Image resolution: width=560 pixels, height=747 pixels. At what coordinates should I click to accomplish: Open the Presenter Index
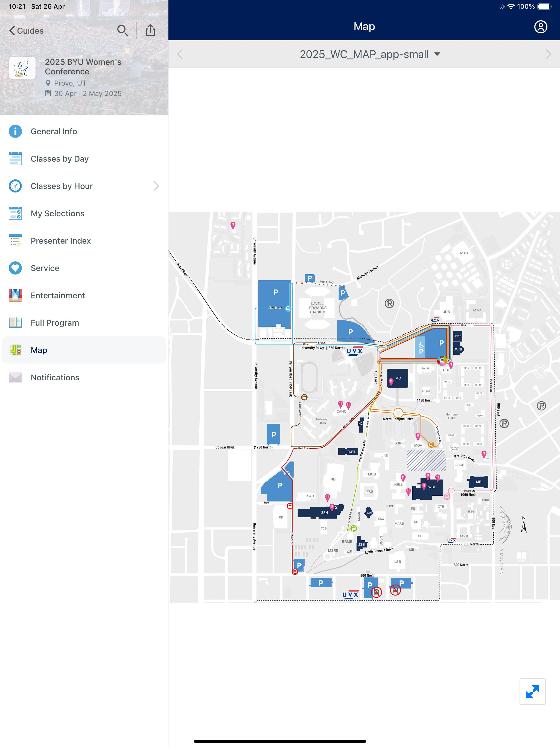[x=60, y=241]
